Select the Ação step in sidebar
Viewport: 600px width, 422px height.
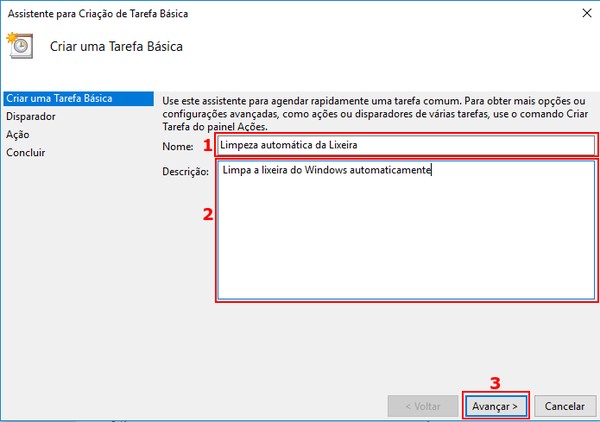[x=18, y=135]
